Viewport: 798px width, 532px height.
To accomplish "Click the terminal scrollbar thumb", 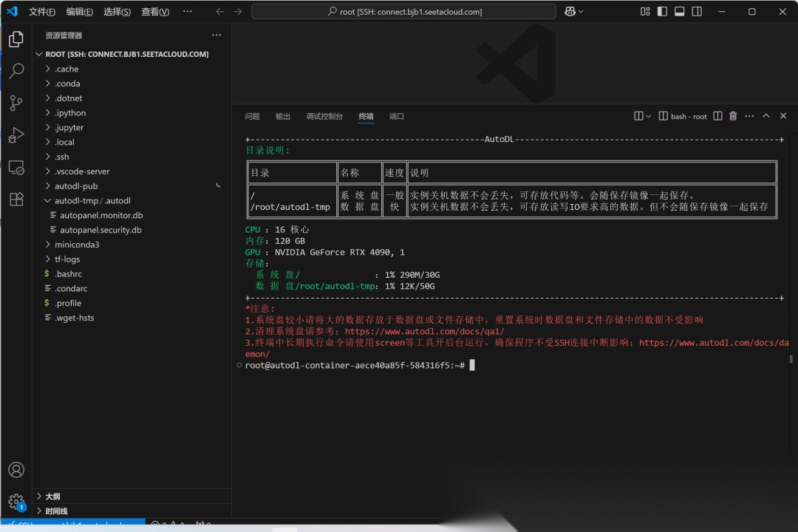I will (x=791, y=359).
